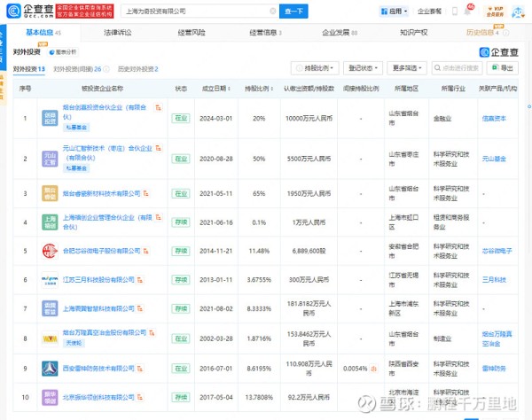This screenshot has height=420, width=532.
Task: Open 烟台创赢投资合伙企业 company link
Action: click(105, 113)
